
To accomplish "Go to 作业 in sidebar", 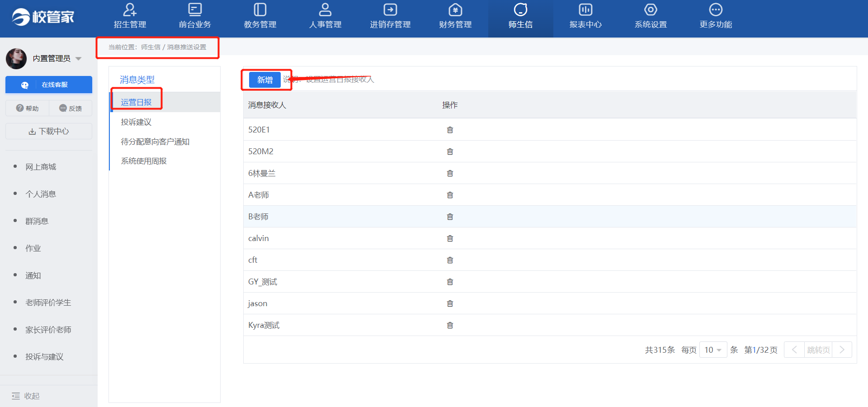I will coord(33,248).
